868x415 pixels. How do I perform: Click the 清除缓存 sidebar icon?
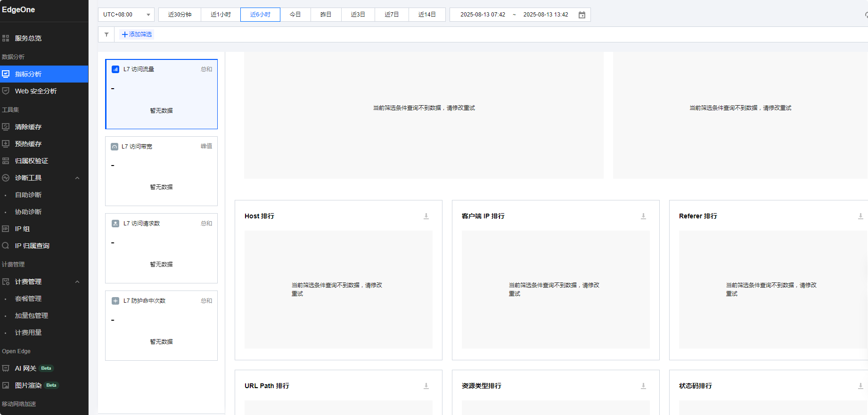coord(6,127)
